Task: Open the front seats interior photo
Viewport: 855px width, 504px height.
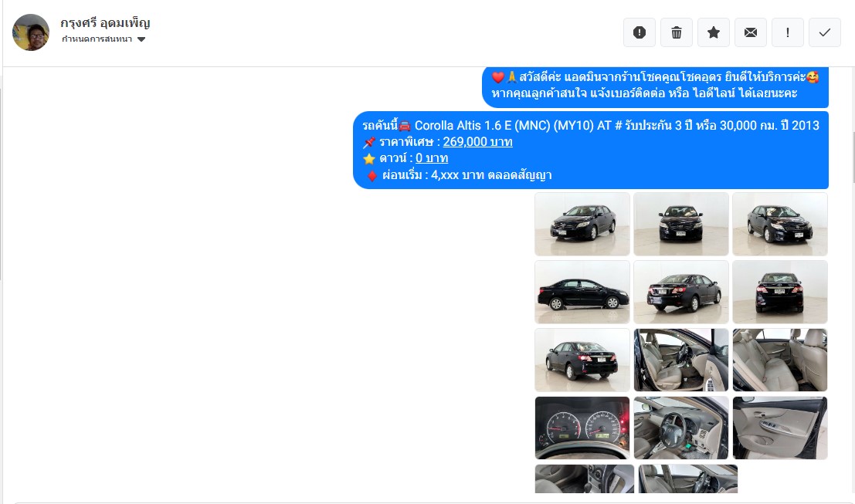Action: coord(680,360)
